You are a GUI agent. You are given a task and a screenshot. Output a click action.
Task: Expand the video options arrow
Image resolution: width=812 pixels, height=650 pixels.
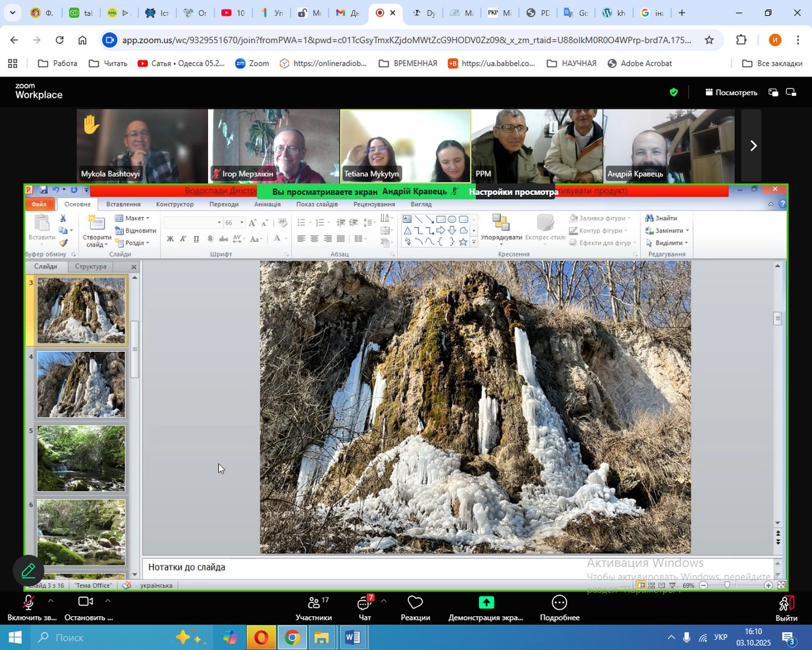coord(108,601)
